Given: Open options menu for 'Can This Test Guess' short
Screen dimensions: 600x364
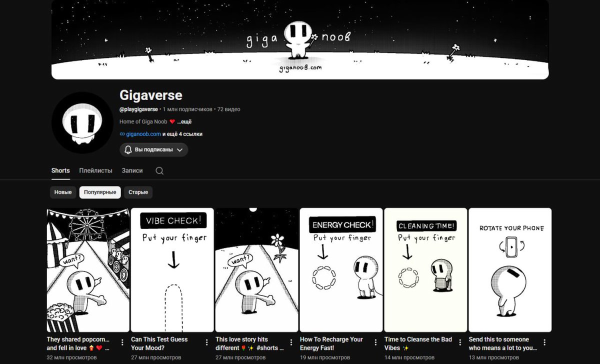Looking at the screenshot, I should [x=207, y=343].
